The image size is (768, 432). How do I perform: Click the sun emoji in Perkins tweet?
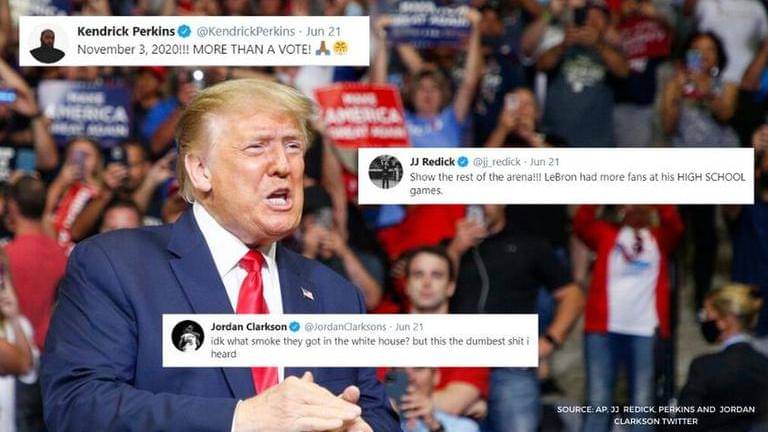pos(340,48)
